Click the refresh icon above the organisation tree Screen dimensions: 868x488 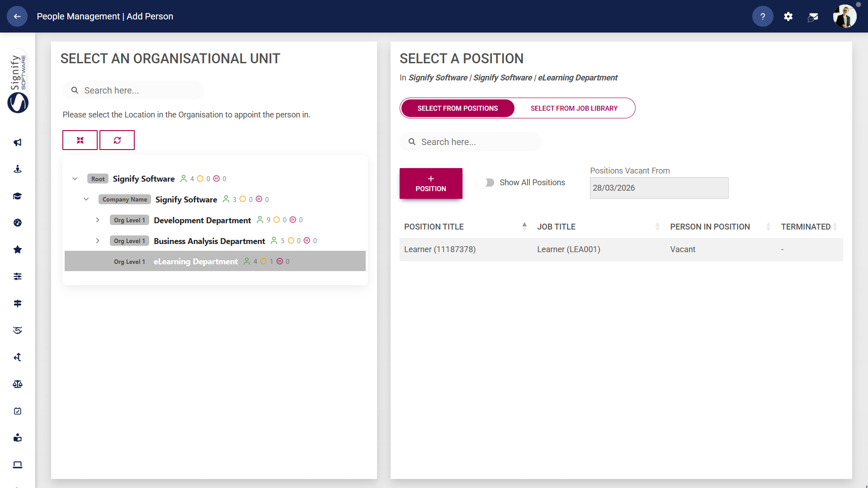[x=117, y=140]
